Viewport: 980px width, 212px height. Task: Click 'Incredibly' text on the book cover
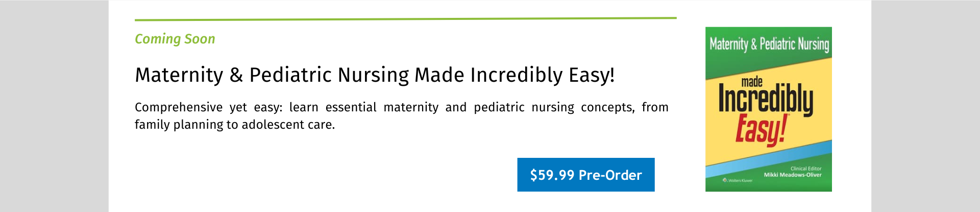[766, 100]
